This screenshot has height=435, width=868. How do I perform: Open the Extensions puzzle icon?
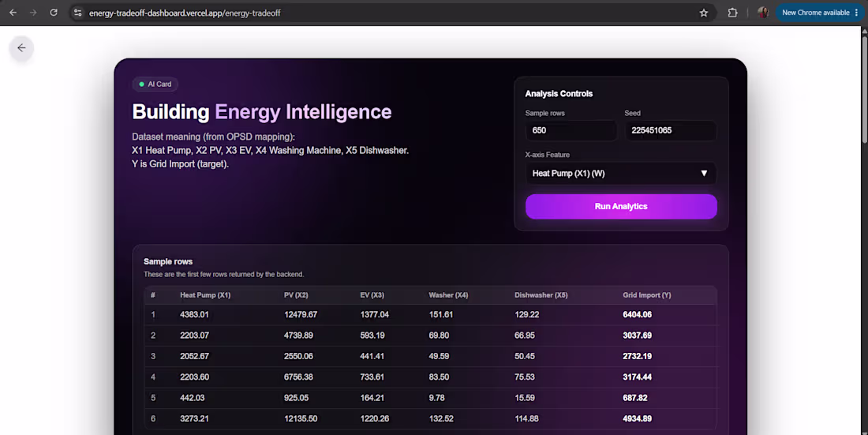pyautogui.click(x=732, y=12)
